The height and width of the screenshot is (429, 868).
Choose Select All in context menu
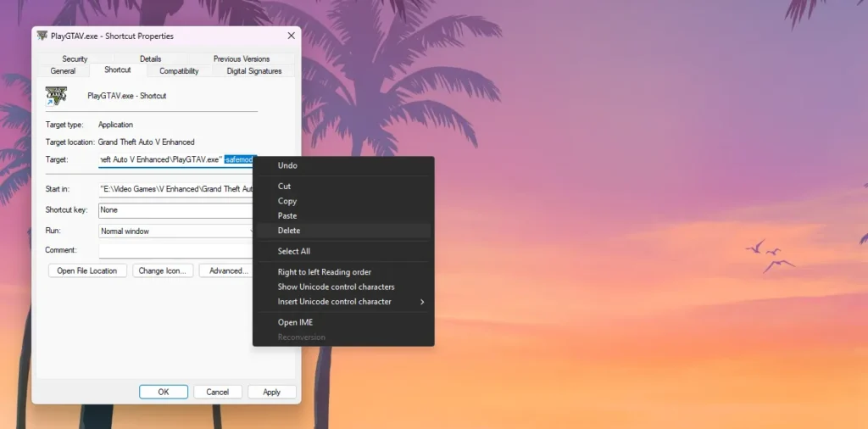tap(343, 251)
